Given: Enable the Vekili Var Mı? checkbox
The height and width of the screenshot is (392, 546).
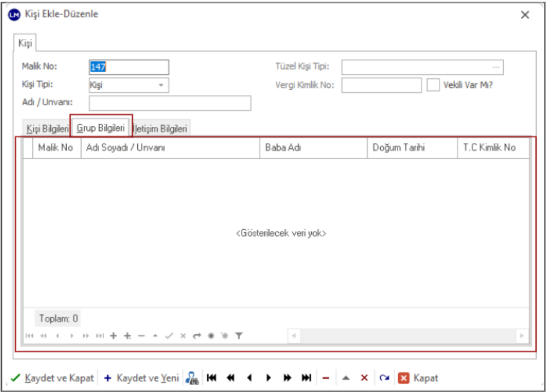Looking at the screenshot, I should point(433,85).
